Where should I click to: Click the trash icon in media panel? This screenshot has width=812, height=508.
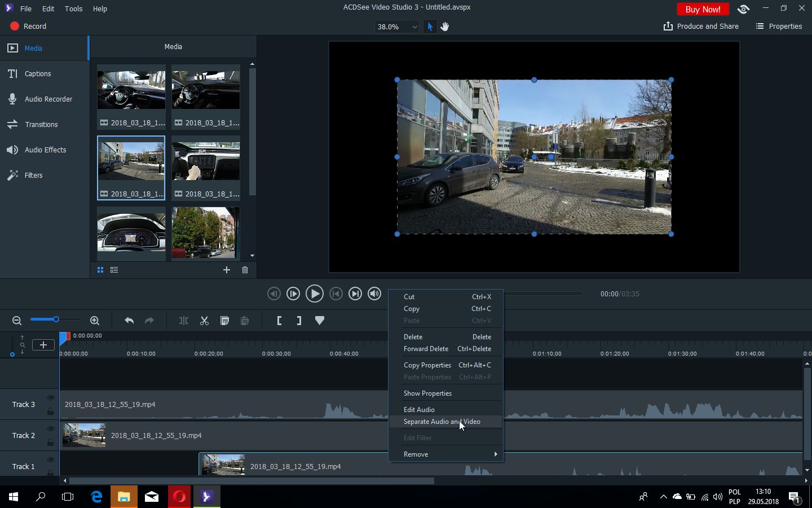pos(245,270)
